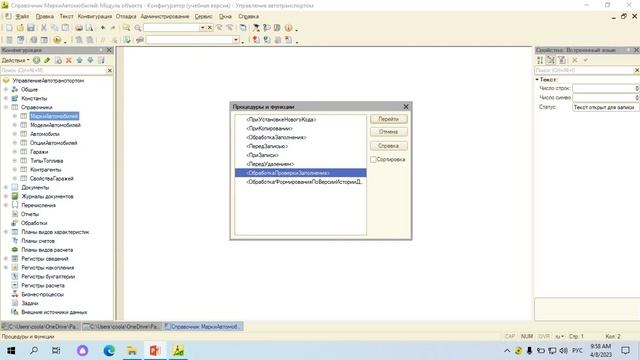Click the Cut scissors toolbar icon
The image size is (640, 360).
pyautogui.click(x=43, y=28)
